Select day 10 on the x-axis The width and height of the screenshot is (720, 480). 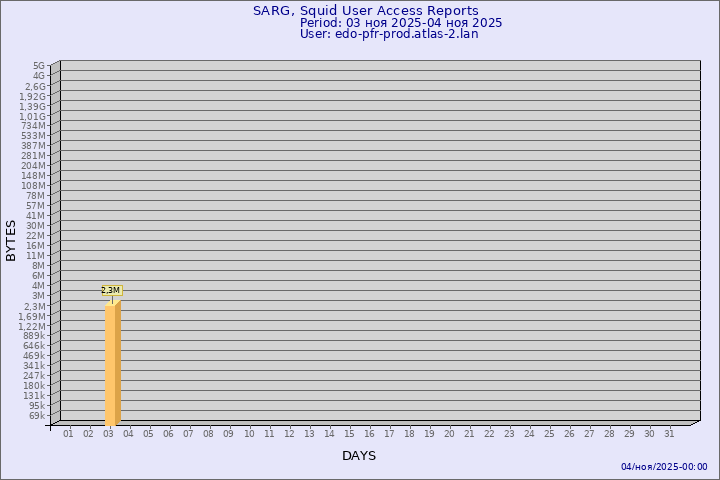[x=249, y=434]
